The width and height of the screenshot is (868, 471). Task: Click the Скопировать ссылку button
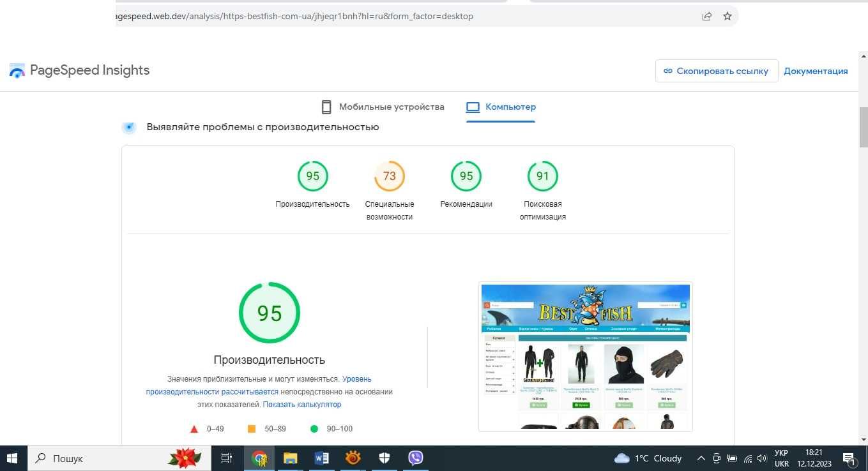[x=717, y=71]
